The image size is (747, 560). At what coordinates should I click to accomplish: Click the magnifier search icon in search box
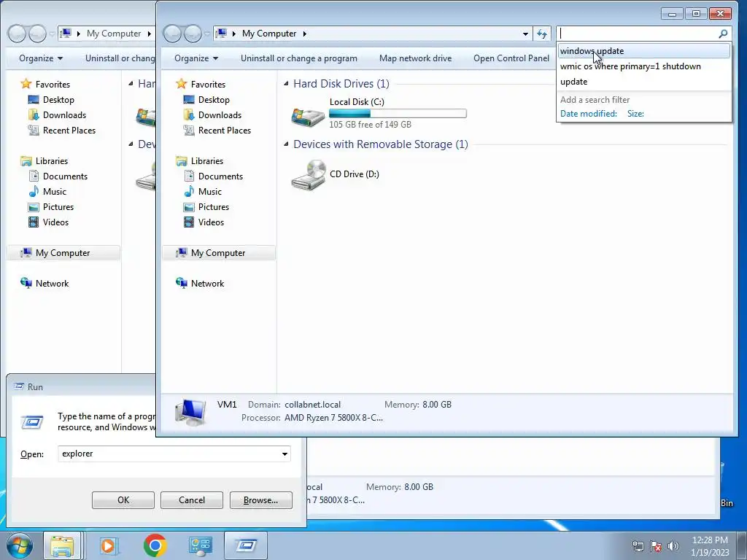point(723,34)
